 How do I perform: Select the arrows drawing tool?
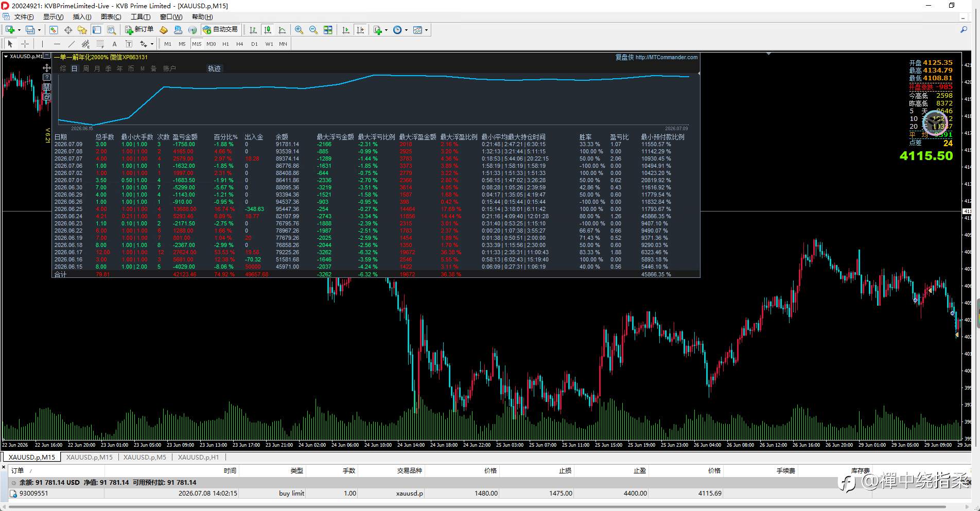pos(144,44)
